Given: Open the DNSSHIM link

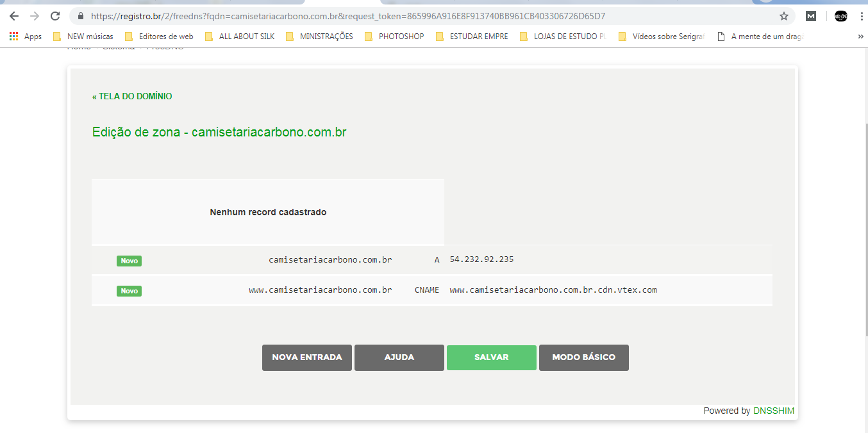Looking at the screenshot, I should [774, 411].
